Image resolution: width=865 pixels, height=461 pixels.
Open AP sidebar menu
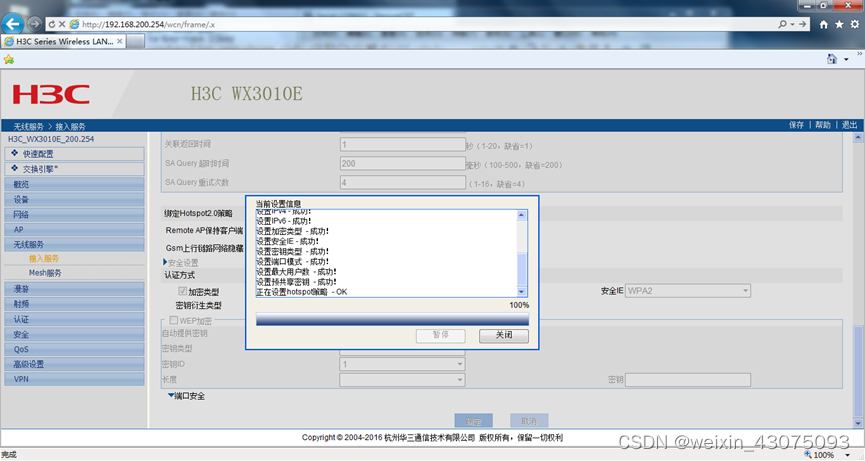tap(74, 229)
